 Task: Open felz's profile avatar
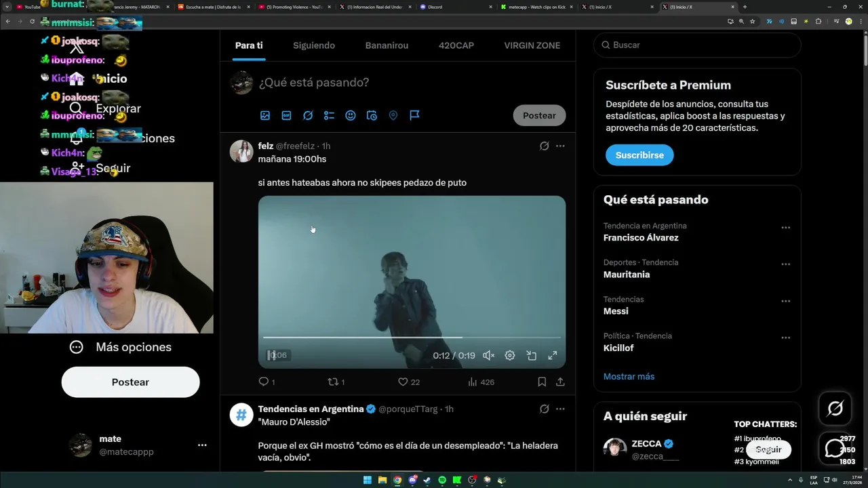pyautogui.click(x=241, y=151)
